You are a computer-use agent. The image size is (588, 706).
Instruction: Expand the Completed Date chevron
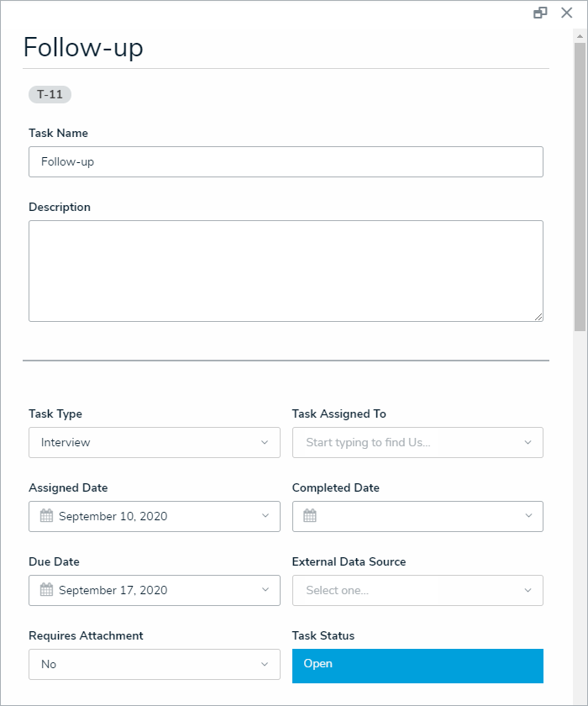click(528, 516)
